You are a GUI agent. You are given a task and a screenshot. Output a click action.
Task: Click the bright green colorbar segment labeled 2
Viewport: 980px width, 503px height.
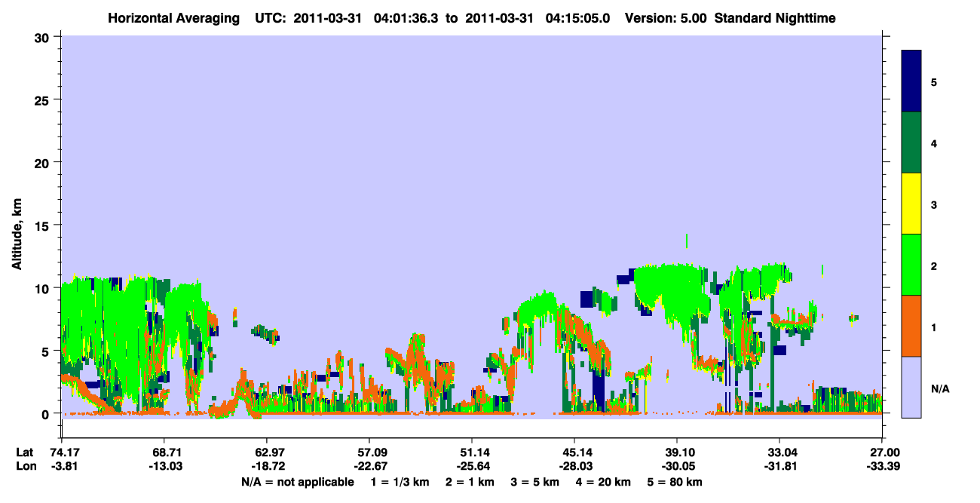(x=911, y=265)
